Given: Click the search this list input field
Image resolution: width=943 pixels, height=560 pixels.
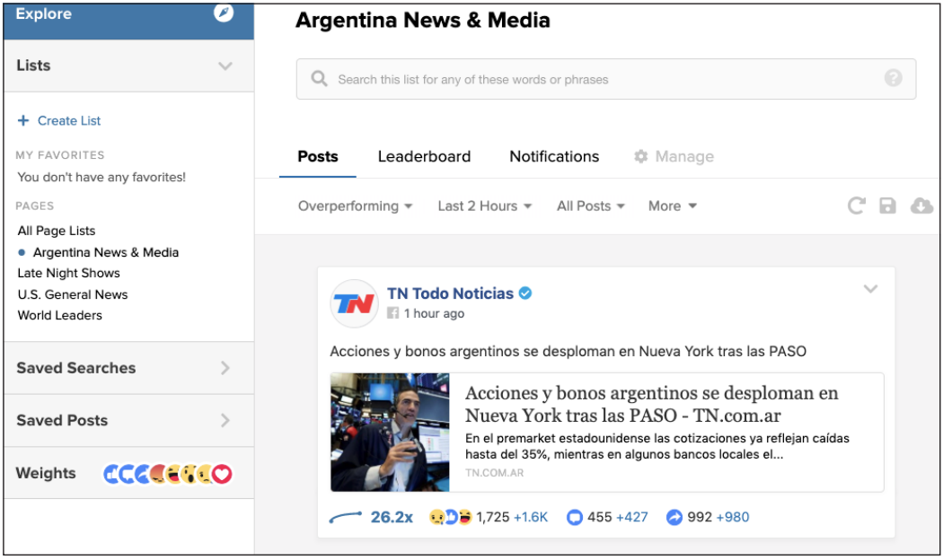Looking at the screenshot, I should 593,79.
